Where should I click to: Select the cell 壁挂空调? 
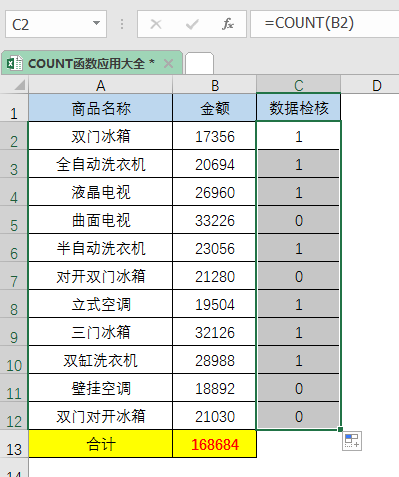101,388
